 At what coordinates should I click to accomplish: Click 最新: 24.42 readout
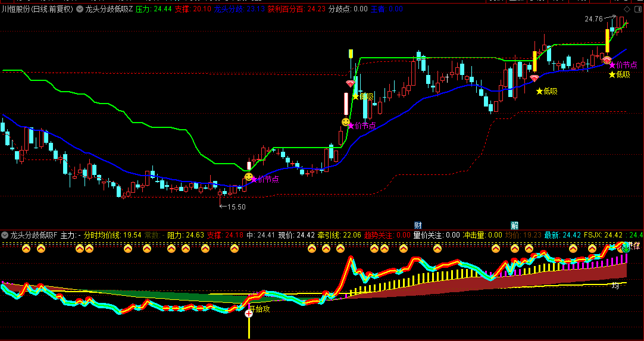[562, 236]
